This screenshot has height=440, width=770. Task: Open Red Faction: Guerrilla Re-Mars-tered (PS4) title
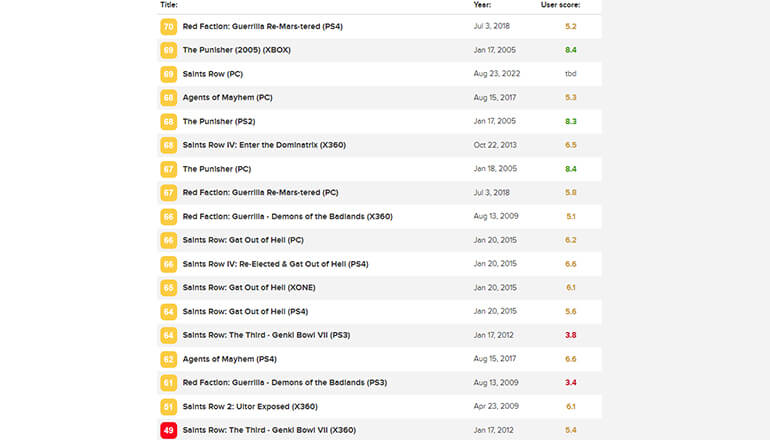pyautogui.click(x=263, y=27)
